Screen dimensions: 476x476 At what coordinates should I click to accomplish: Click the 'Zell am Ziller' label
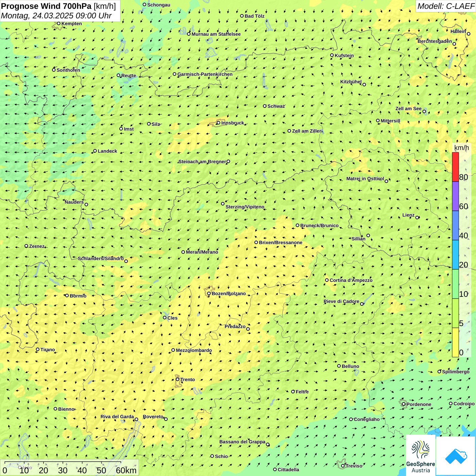(307, 131)
